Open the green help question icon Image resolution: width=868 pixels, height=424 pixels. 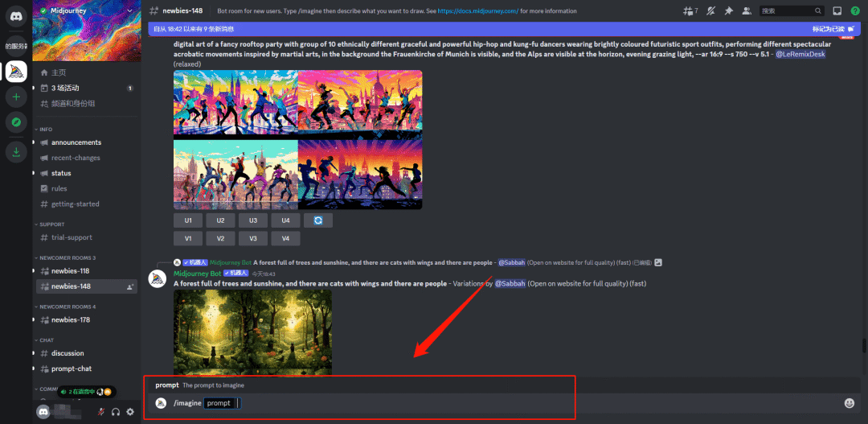[x=855, y=10]
